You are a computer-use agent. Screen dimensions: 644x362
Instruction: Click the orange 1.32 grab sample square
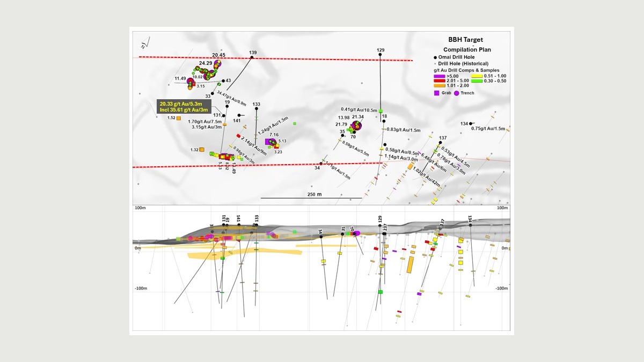pos(202,150)
